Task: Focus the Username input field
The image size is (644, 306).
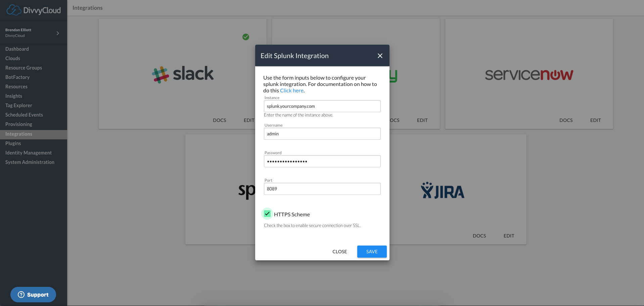Action: click(x=322, y=134)
